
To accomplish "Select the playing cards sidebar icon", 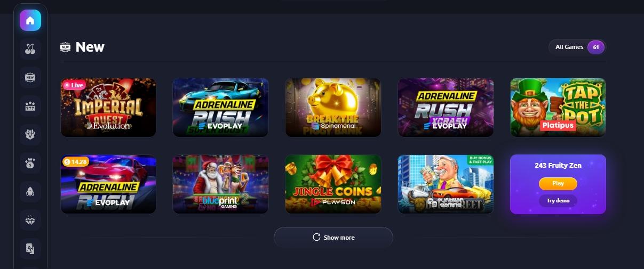I will click(x=30, y=248).
